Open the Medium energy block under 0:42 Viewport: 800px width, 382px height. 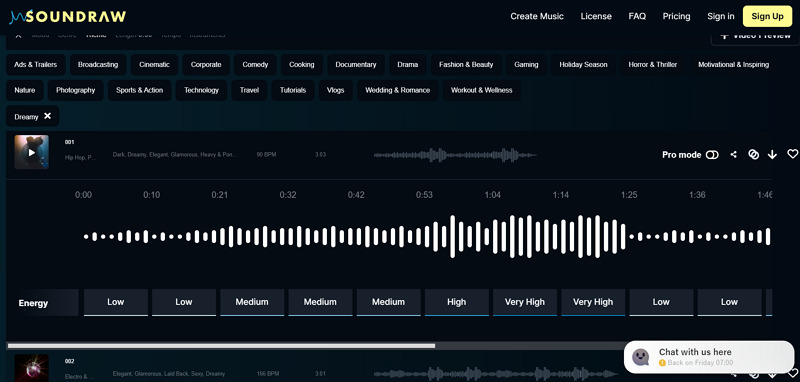pos(388,302)
